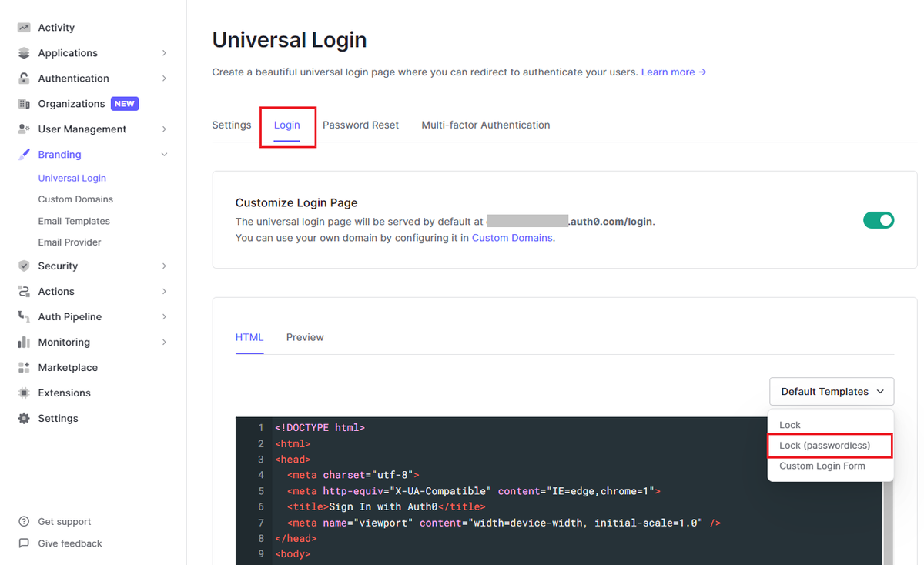924x565 pixels.
Task: Click the title Sign In with Auth0 line
Action: (387, 506)
